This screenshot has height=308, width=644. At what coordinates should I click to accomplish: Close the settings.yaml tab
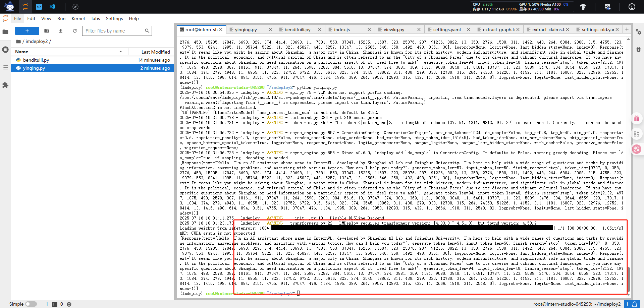coord(469,29)
